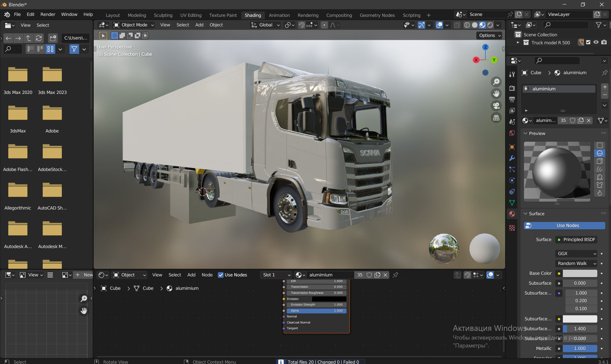Click the Principled BSDF surface shader button
Screen dimensions: 611x364
pyautogui.click(x=576, y=239)
